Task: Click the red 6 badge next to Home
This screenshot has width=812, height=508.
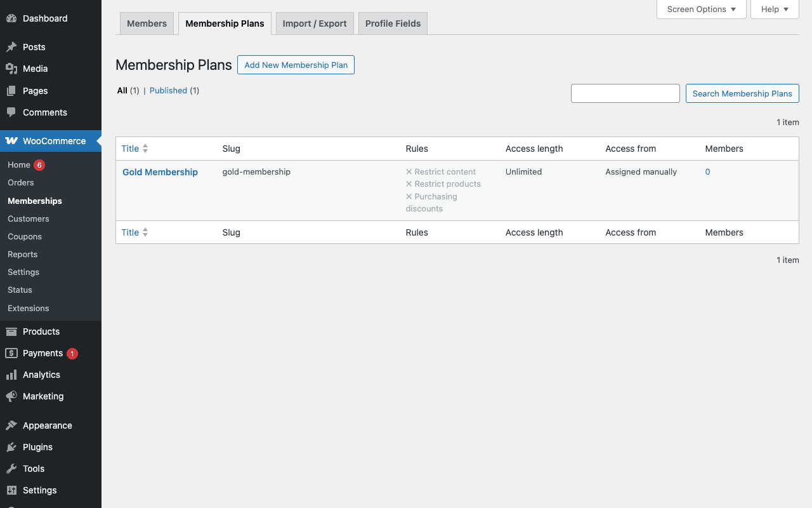Action: tap(39, 165)
